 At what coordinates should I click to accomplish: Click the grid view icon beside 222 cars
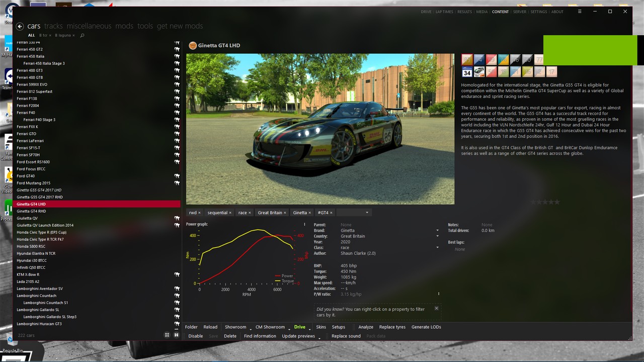[167, 335]
